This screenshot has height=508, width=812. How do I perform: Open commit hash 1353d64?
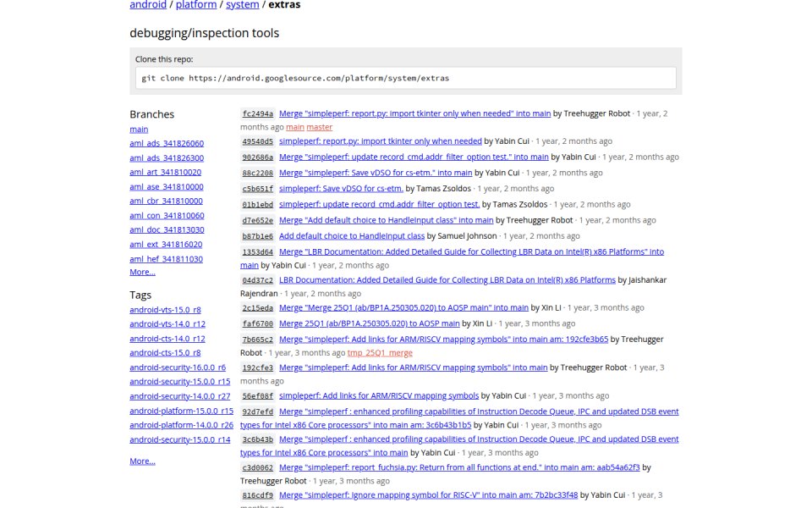tap(257, 252)
